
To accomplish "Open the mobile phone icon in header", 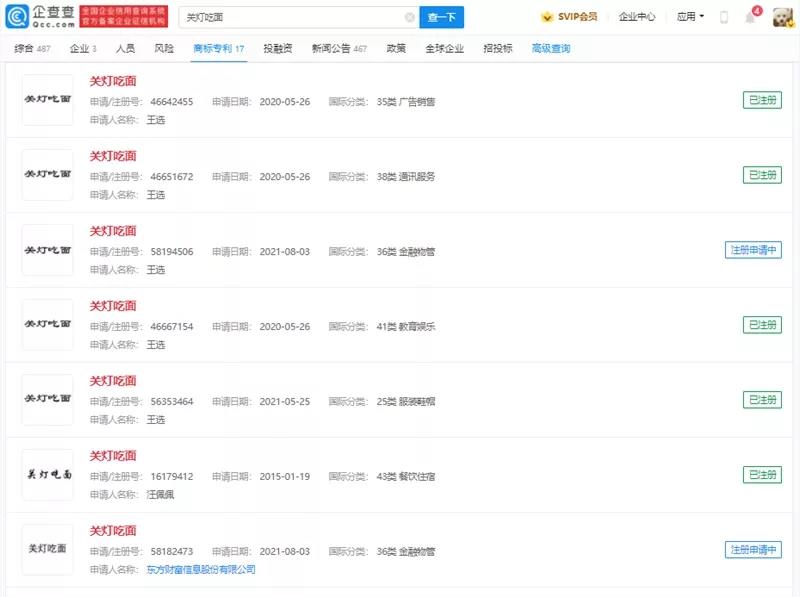I will (723, 17).
